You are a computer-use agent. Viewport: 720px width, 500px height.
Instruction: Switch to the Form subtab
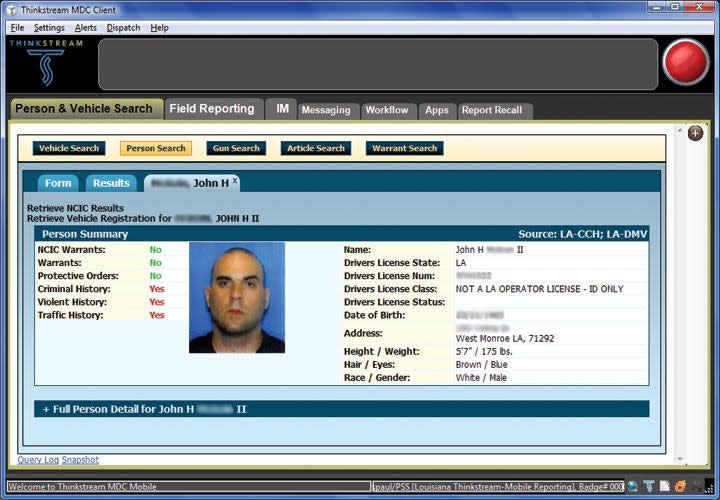58,183
